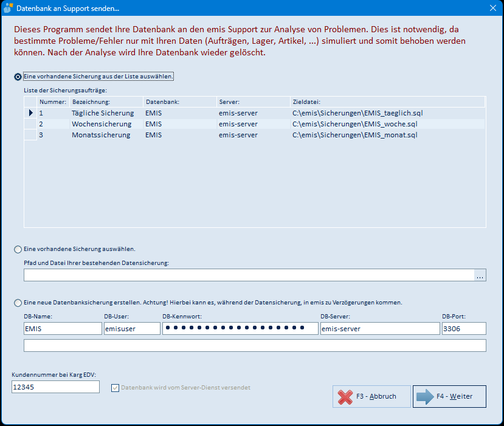Click the 'Datenbank:' column header
Screen dimensions: 504x426
tap(180, 102)
